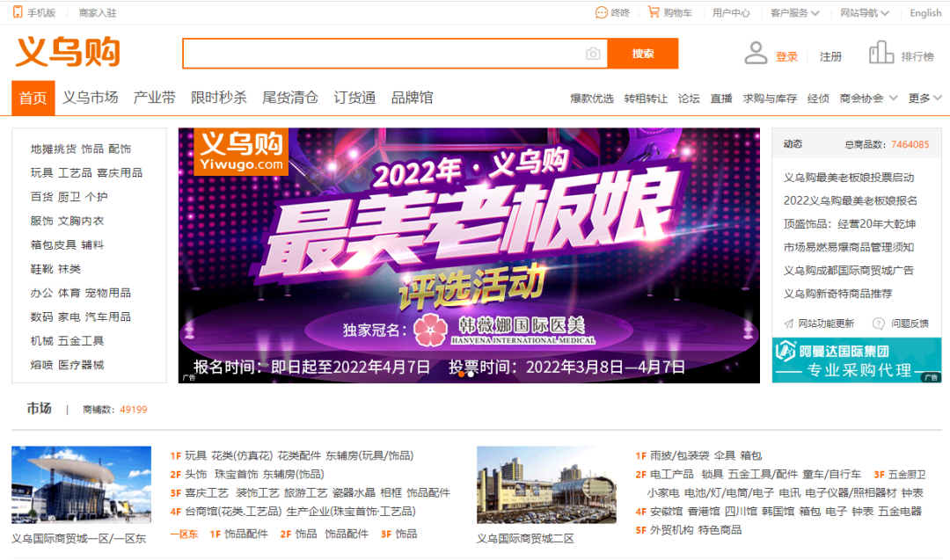Click the 排行榜 text link
This screenshot has height=560, width=950.
(x=917, y=57)
